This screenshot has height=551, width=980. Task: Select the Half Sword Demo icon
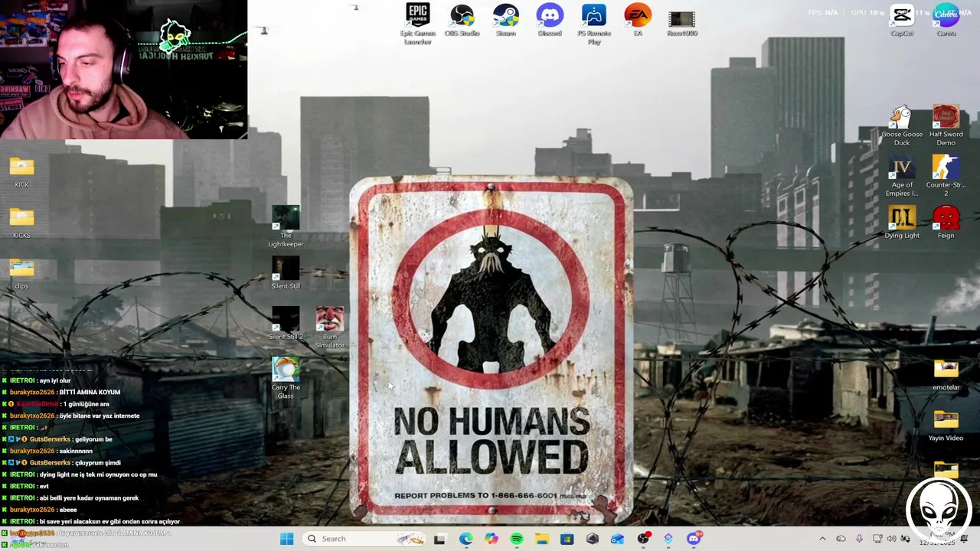coord(946,126)
